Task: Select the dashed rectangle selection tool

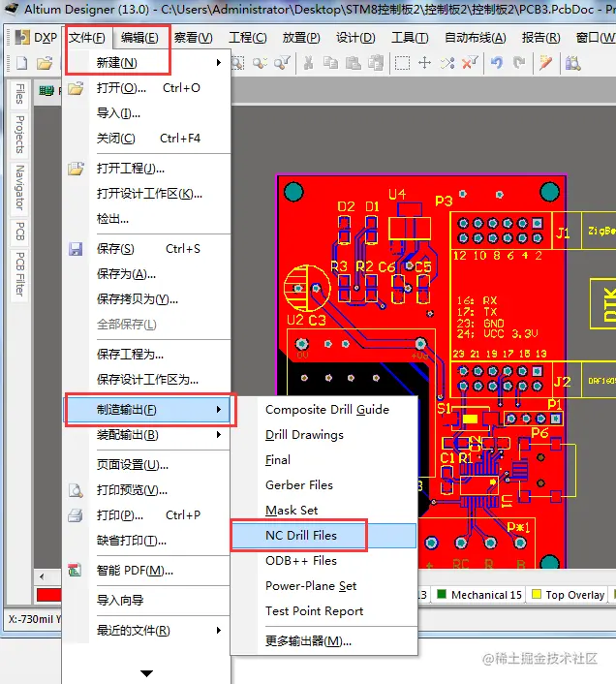Action: coord(402,63)
